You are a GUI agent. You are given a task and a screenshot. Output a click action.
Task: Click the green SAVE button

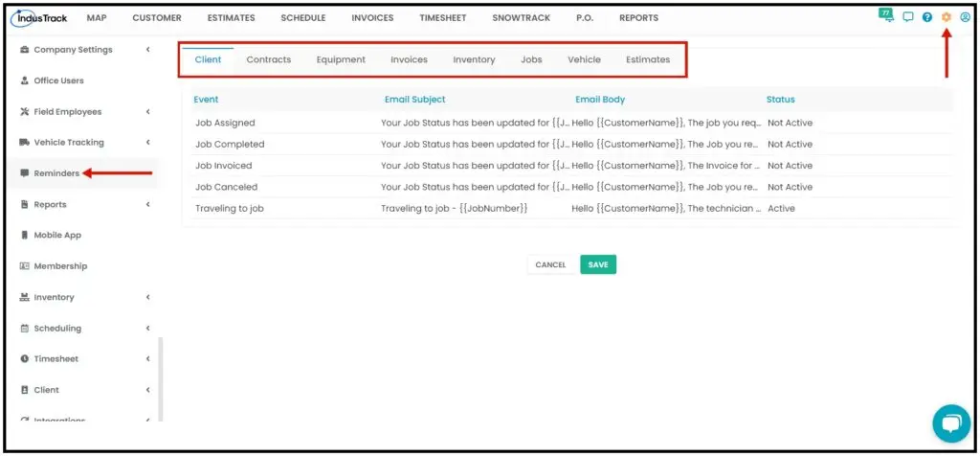coord(598,264)
